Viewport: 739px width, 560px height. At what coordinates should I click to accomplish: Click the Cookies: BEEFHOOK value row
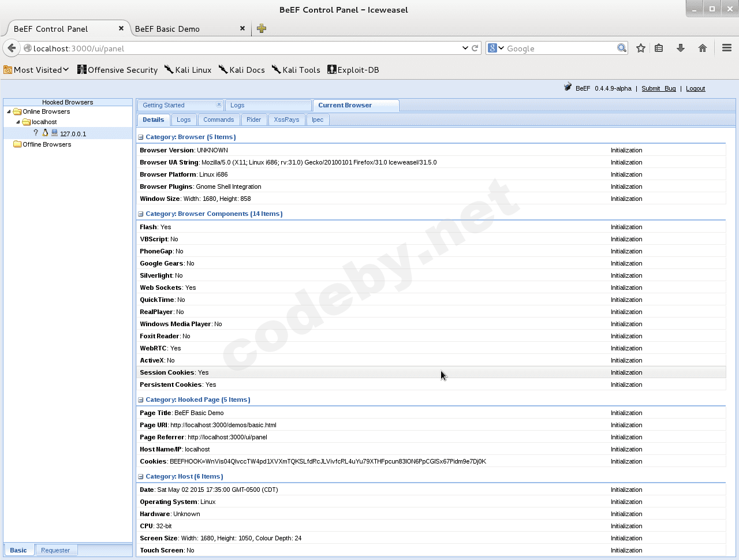(x=431, y=461)
